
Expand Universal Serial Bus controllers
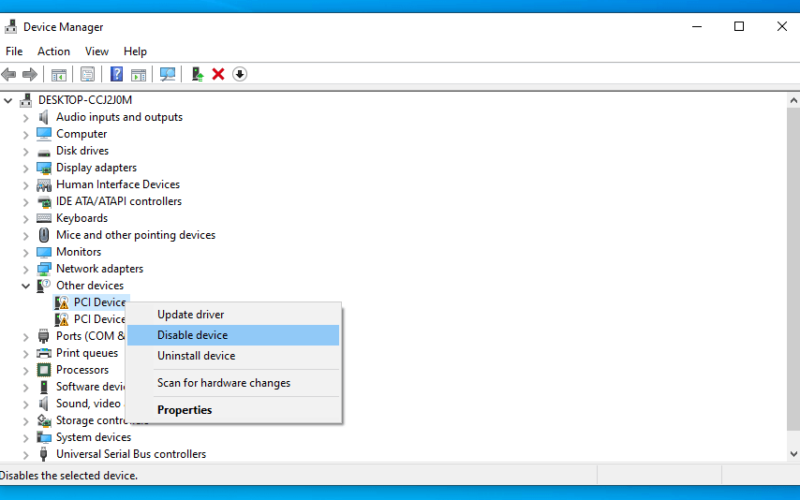26,455
